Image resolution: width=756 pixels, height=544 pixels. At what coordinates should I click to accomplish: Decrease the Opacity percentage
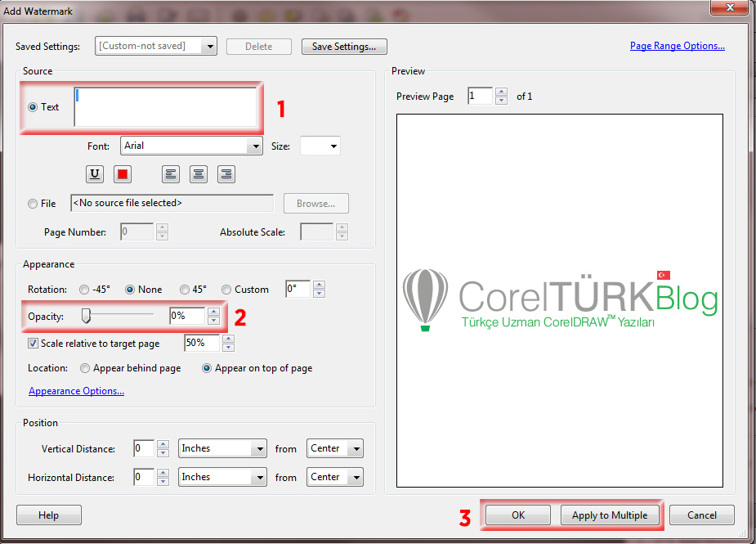(213, 321)
